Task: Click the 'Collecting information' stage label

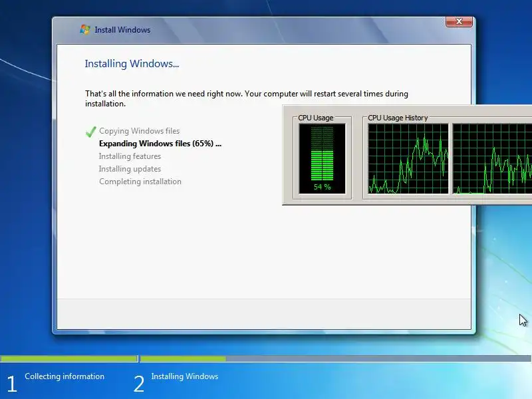Action: [65, 376]
